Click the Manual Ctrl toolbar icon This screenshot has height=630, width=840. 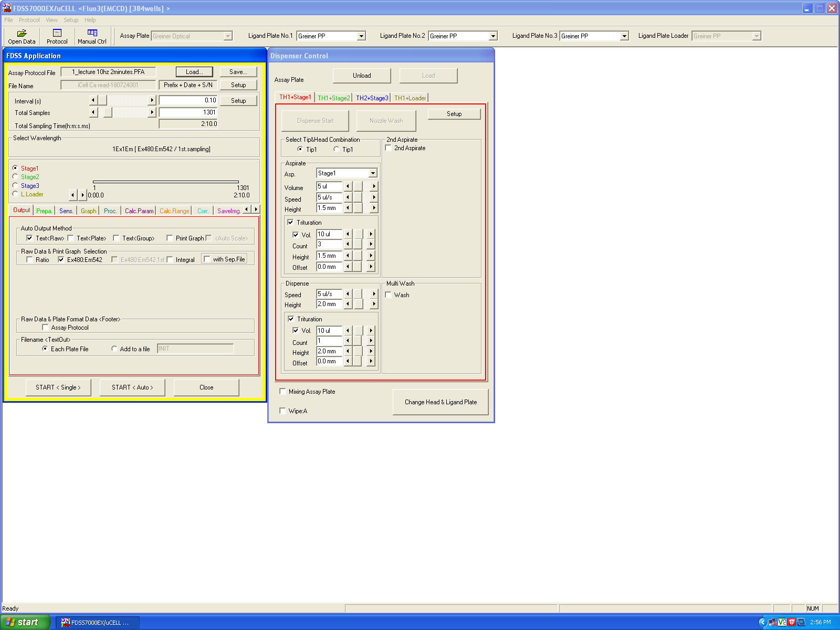click(x=92, y=36)
